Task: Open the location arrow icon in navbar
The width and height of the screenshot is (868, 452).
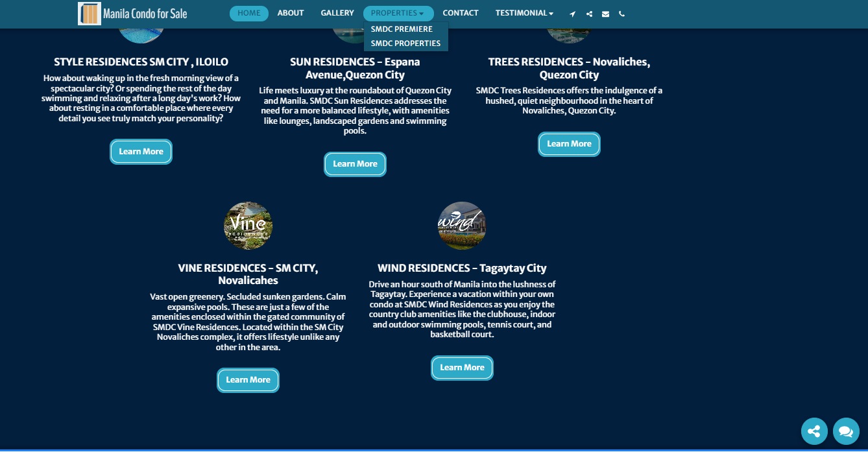Action: tap(572, 14)
